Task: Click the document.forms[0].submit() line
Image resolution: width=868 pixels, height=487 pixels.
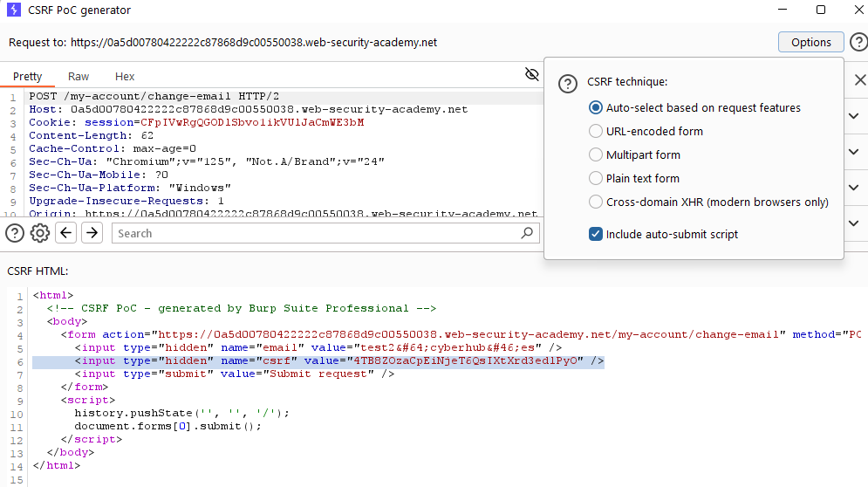Action: tap(167, 426)
